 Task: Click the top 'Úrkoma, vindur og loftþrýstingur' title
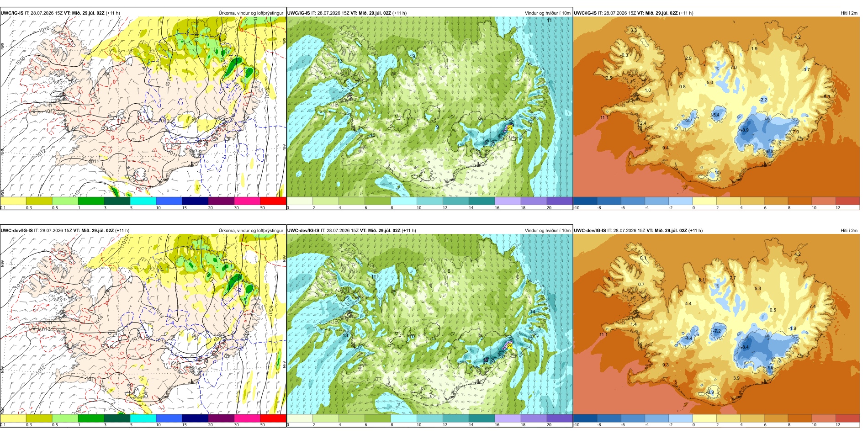pyautogui.click(x=251, y=13)
